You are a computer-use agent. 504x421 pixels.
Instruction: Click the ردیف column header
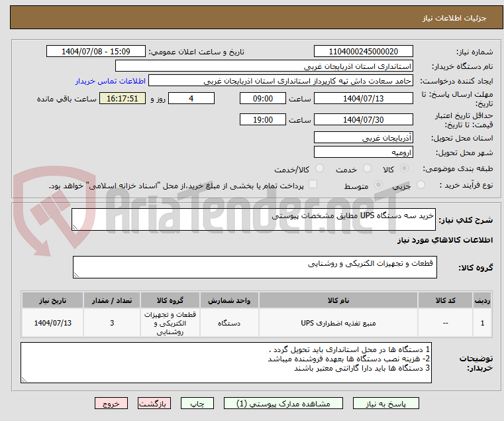pyautogui.click(x=482, y=300)
